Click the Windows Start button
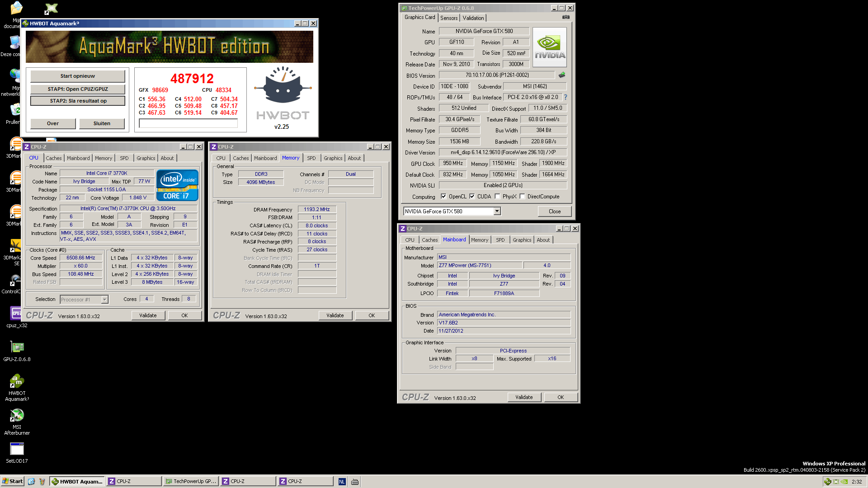This screenshot has height=488, width=868. click(x=13, y=481)
